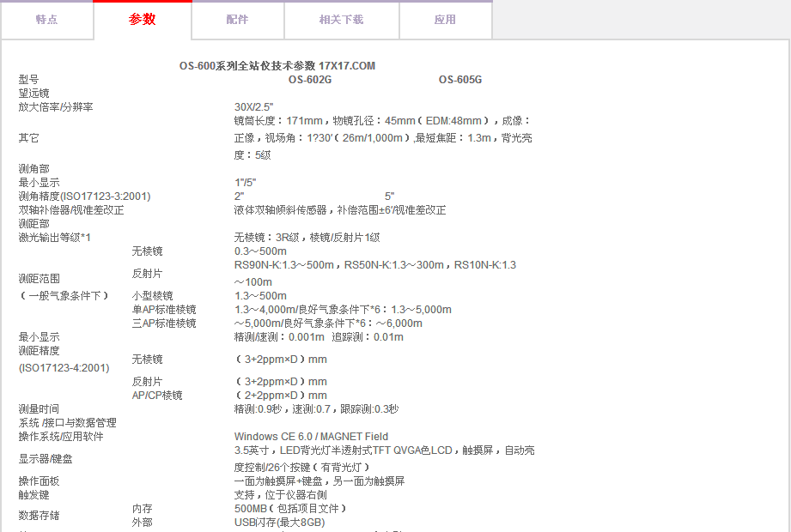The image size is (791, 532).
Task: Select the 放大倍率/分辨率 row label
Action: tap(56, 107)
